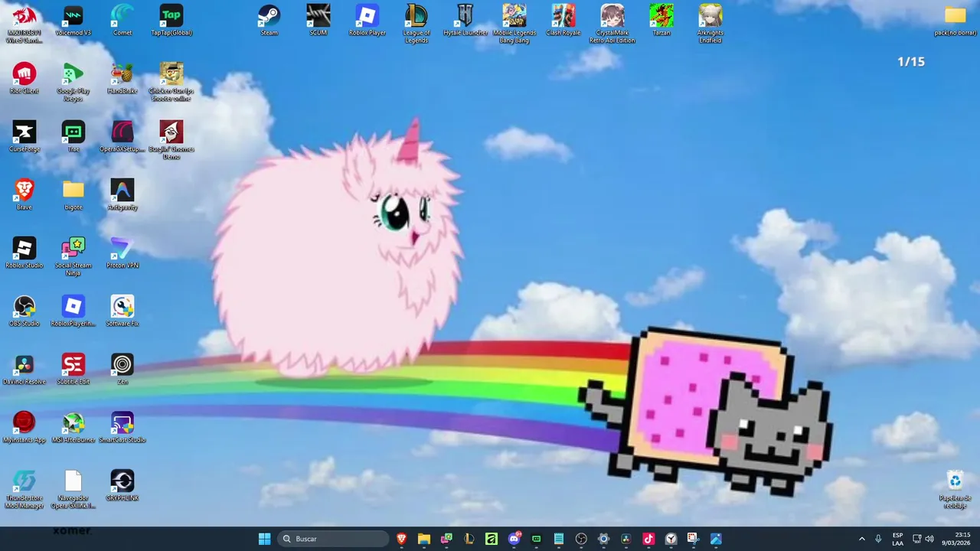
Task: Select the Steam desktop icon
Action: [x=269, y=21]
